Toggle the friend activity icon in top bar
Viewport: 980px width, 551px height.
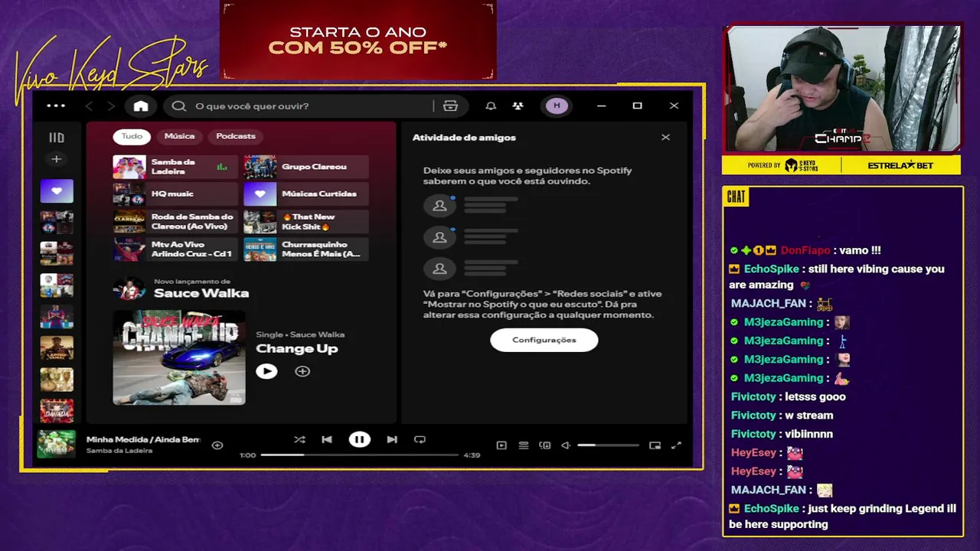click(x=518, y=106)
